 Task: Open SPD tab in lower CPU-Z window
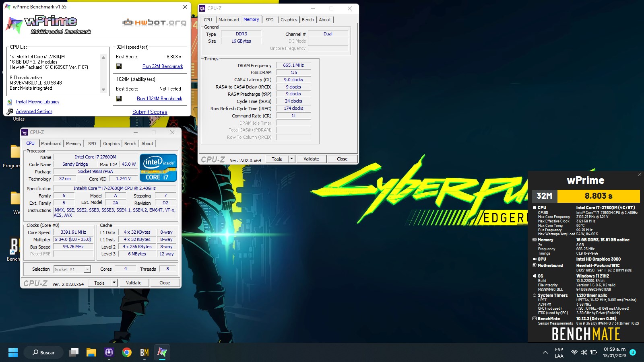[92, 144]
